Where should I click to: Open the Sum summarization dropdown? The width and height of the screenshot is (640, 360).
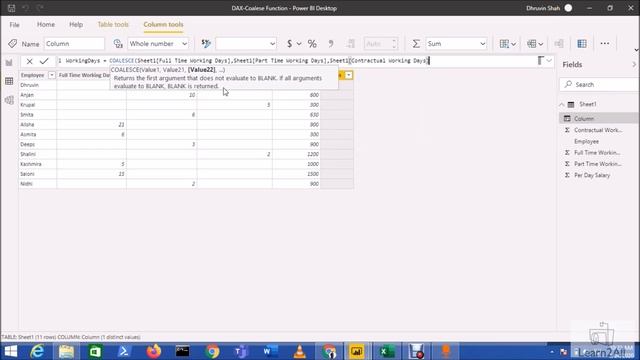[x=456, y=44]
